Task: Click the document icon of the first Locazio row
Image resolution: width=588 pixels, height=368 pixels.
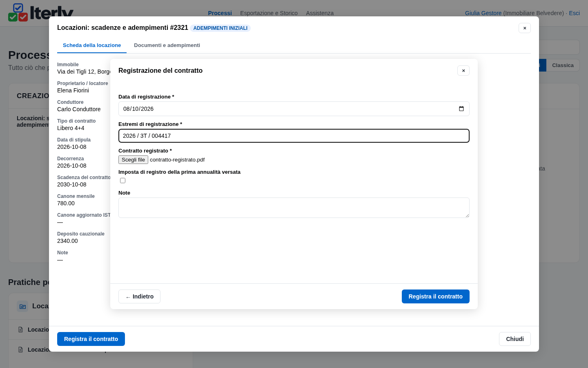Action: (x=21, y=330)
